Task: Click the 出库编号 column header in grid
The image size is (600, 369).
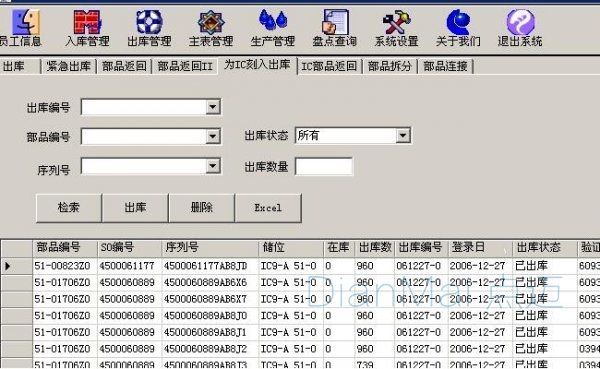Action: click(x=421, y=248)
